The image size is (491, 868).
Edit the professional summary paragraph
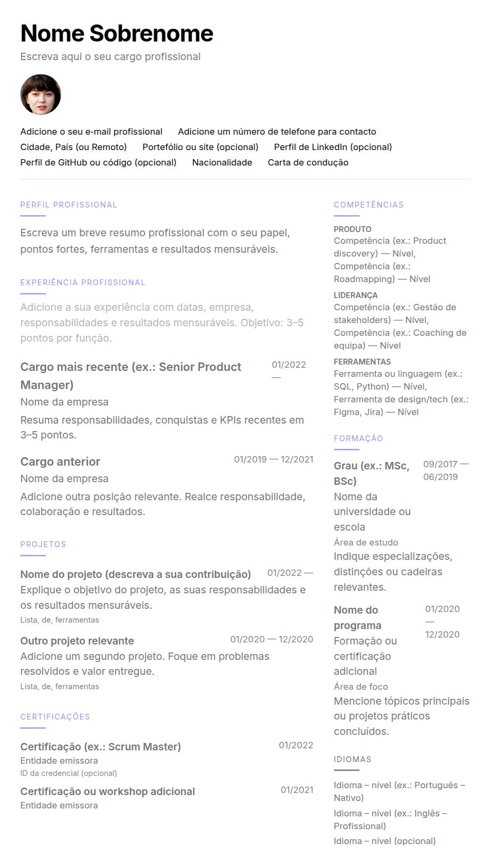[155, 241]
